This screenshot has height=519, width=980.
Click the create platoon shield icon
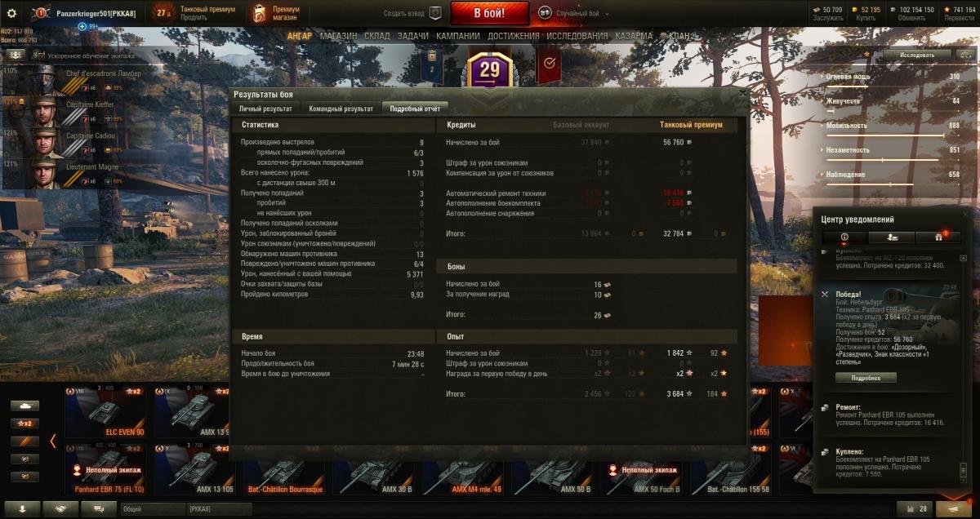(x=434, y=13)
